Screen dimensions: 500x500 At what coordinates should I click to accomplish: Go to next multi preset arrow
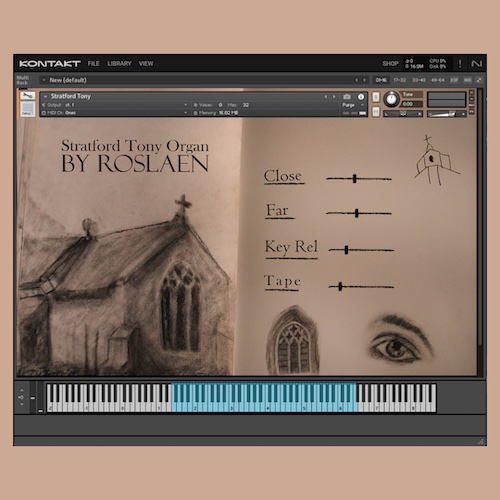pos(364,80)
